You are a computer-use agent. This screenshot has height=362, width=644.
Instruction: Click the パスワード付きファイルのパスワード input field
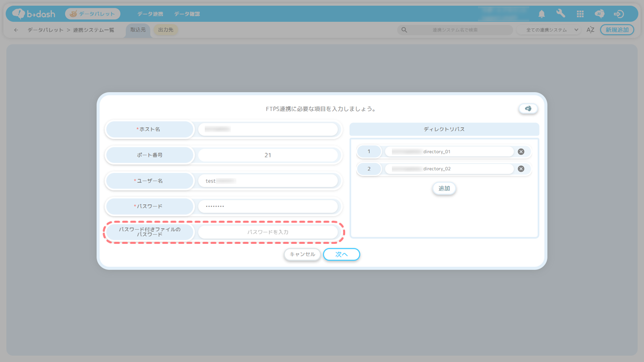268,232
